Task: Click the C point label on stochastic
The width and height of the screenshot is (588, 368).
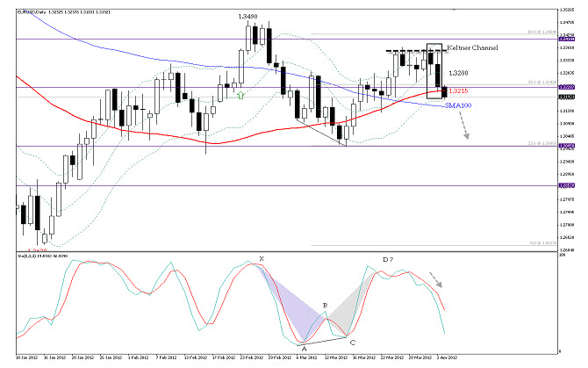Action: tap(353, 343)
